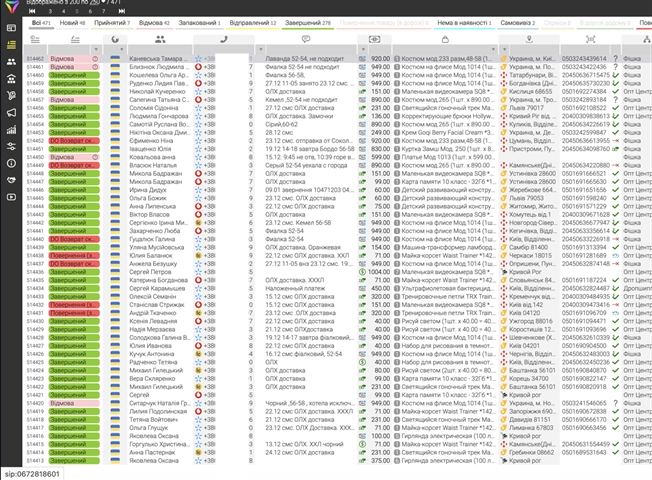This screenshot has width=652, height=480.
Task: Jump to the first page using arrow
Action: point(31,12)
